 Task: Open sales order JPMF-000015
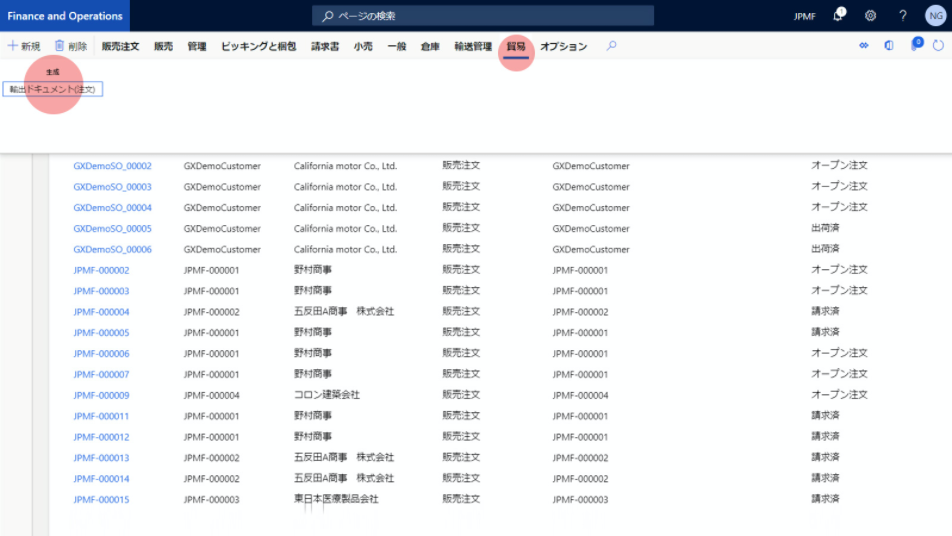tap(101, 499)
